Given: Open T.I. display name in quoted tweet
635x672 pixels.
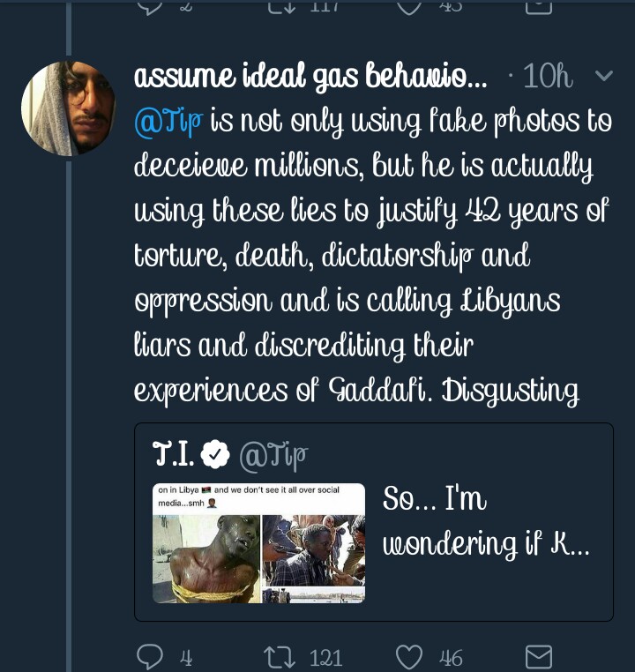Looking at the screenshot, I should pyautogui.click(x=173, y=454).
